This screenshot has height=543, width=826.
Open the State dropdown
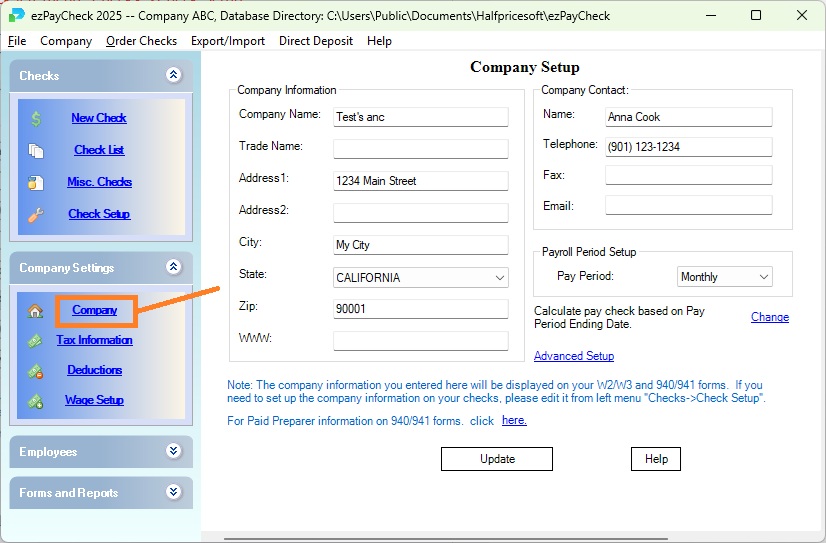pos(500,277)
